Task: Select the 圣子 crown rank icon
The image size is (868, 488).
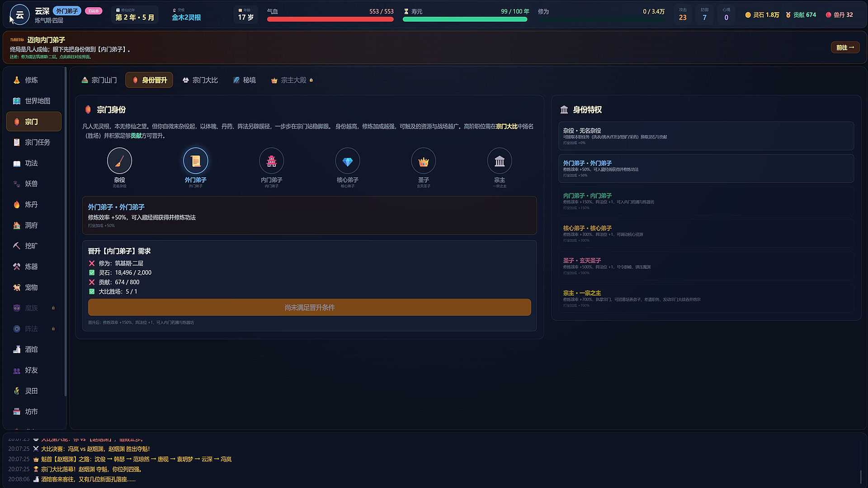Action: tap(423, 161)
